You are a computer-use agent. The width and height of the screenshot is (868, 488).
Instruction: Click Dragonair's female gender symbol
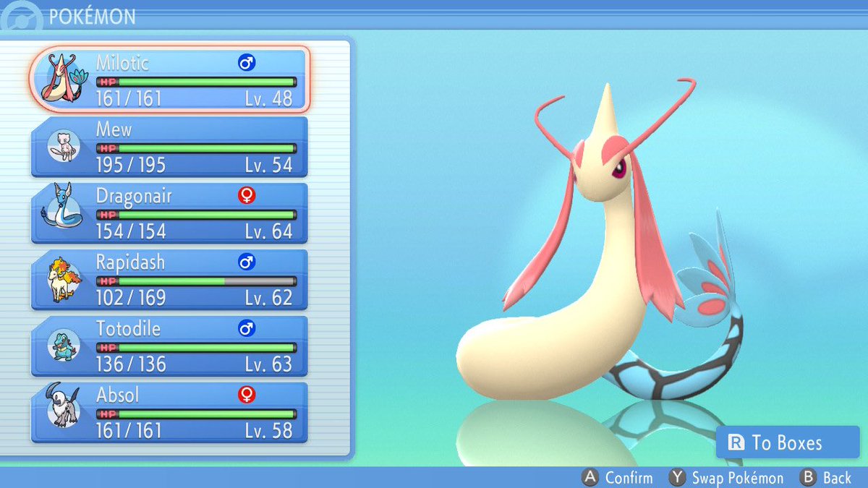point(247,197)
